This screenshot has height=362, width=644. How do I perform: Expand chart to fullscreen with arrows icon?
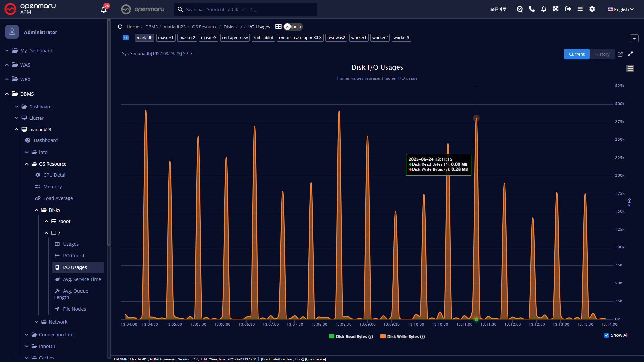[x=630, y=54]
